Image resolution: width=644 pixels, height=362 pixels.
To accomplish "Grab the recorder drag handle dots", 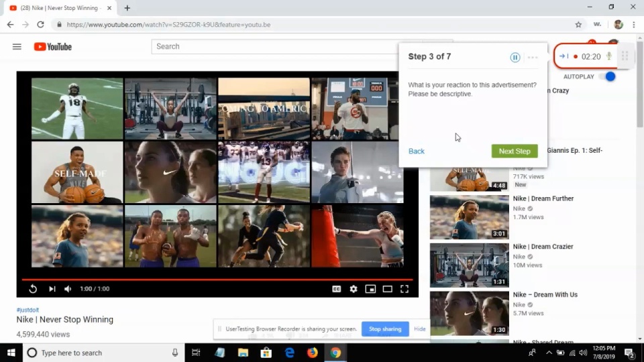I will 625,56.
